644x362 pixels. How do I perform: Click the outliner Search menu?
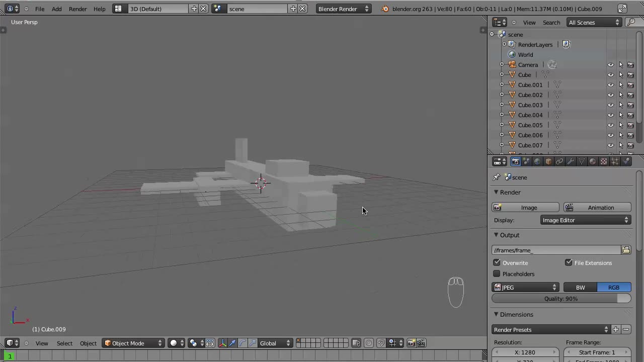click(551, 22)
